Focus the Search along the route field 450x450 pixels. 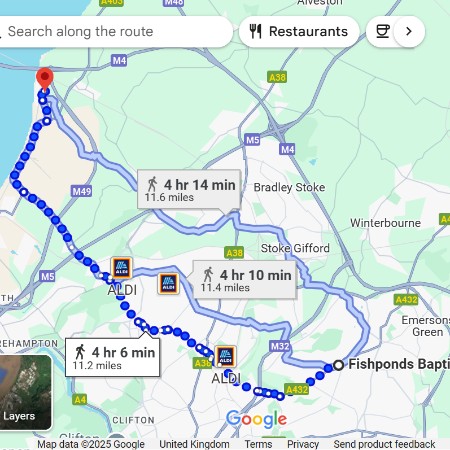tap(113, 31)
